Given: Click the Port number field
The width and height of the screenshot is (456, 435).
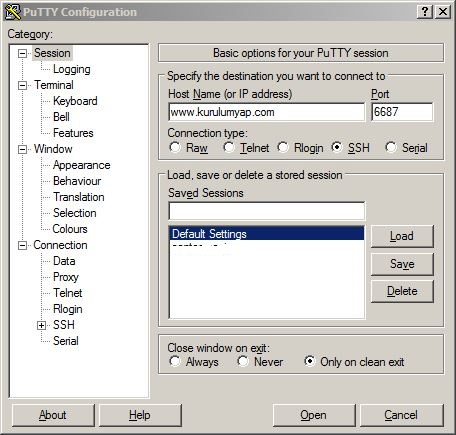Looking at the screenshot, I should click(x=402, y=112).
